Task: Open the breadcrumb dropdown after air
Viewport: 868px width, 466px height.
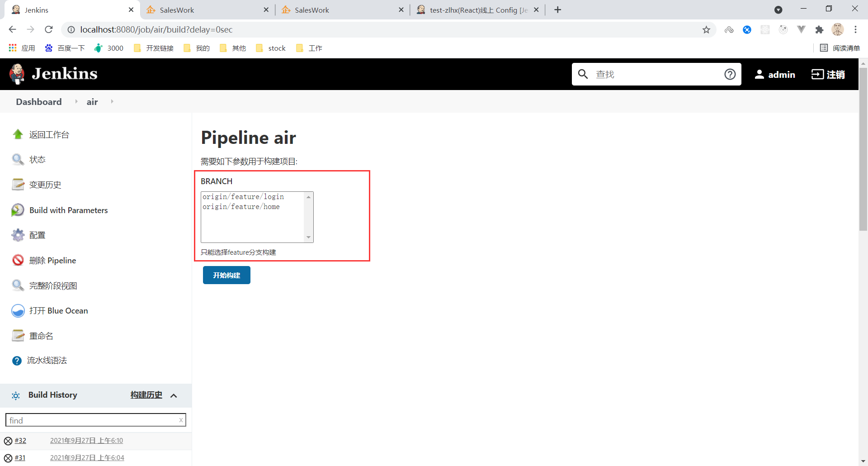Action: tap(112, 101)
